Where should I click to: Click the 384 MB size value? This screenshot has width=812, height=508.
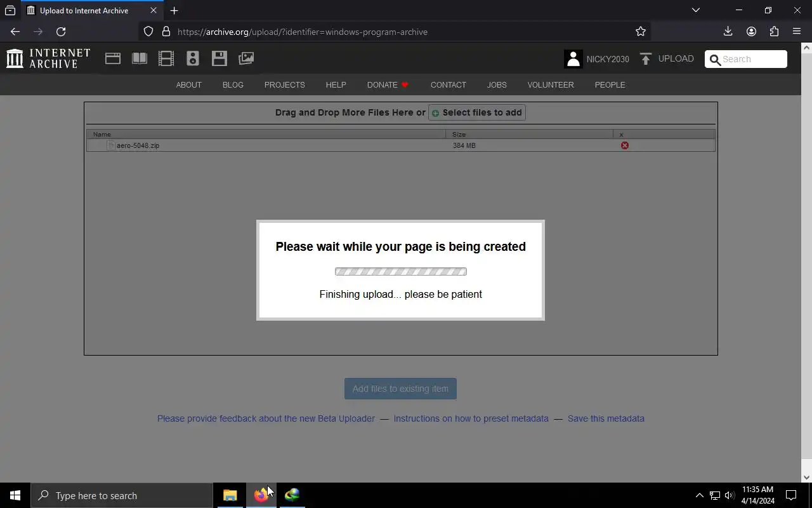[x=464, y=145]
